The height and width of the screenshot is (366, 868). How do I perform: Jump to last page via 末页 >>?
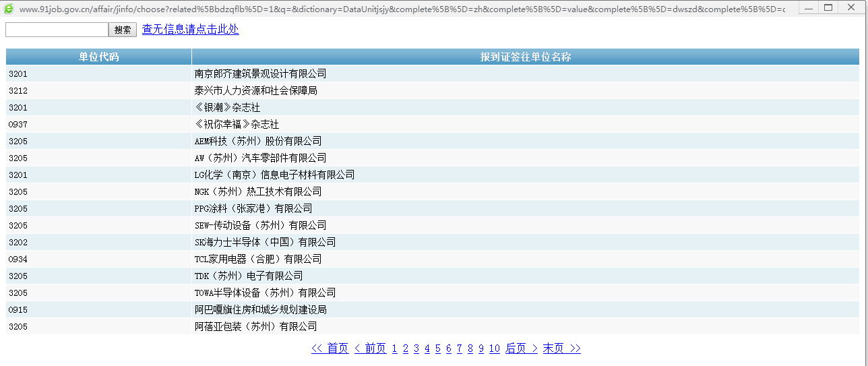(x=561, y=348)
